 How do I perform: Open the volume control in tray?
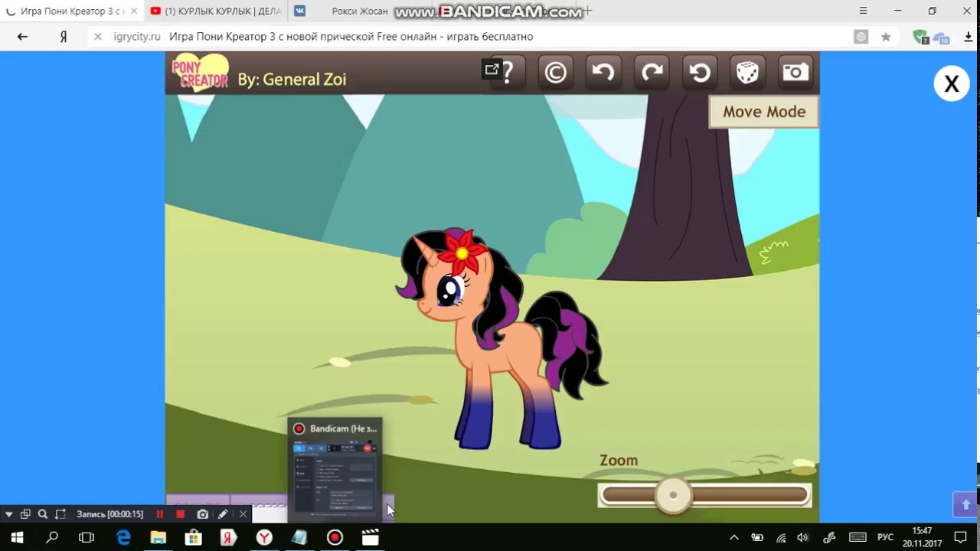click(802, 538)
